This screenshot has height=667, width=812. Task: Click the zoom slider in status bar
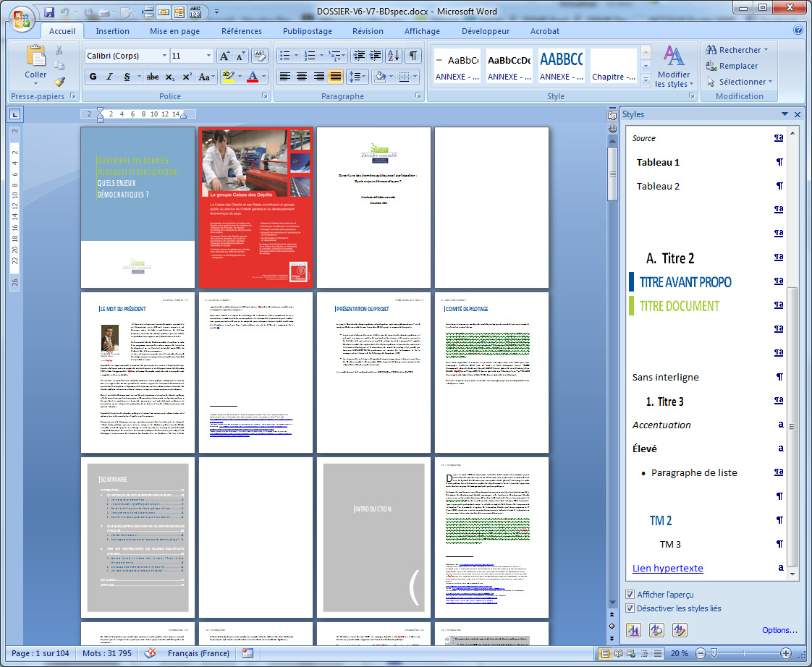pos(713,653)
